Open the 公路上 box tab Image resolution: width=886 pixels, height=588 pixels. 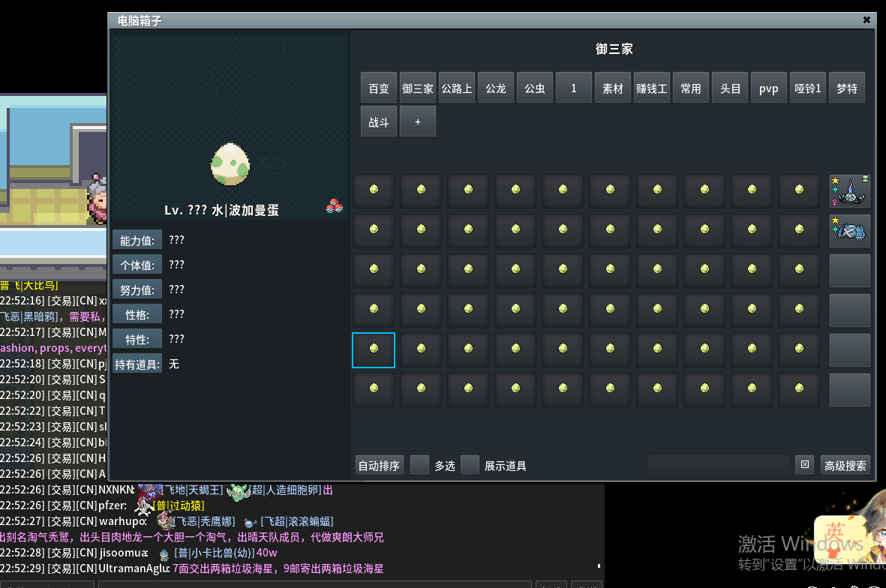coord(457,88)
